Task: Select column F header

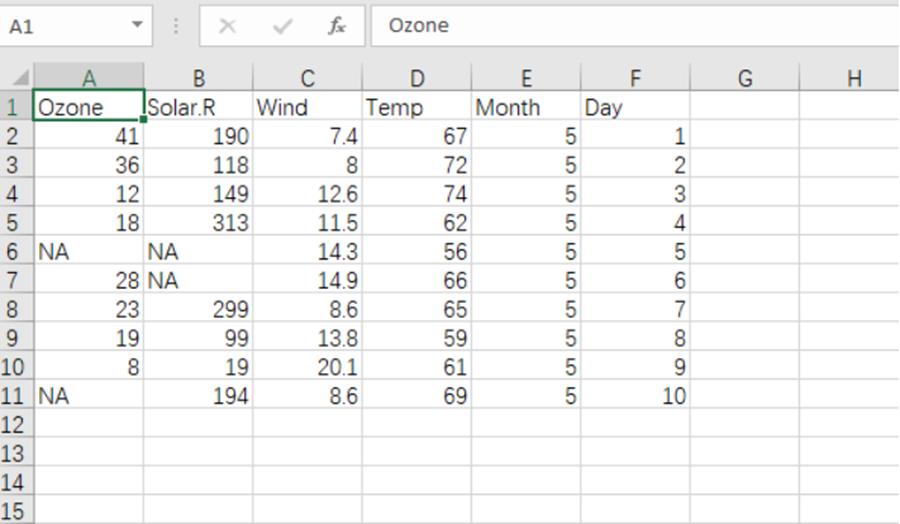Action: tap(635, 77)
